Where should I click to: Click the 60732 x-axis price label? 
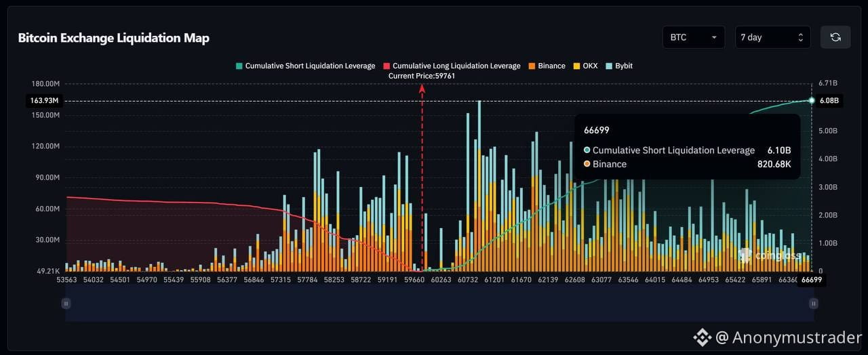(x=467, y=280)
